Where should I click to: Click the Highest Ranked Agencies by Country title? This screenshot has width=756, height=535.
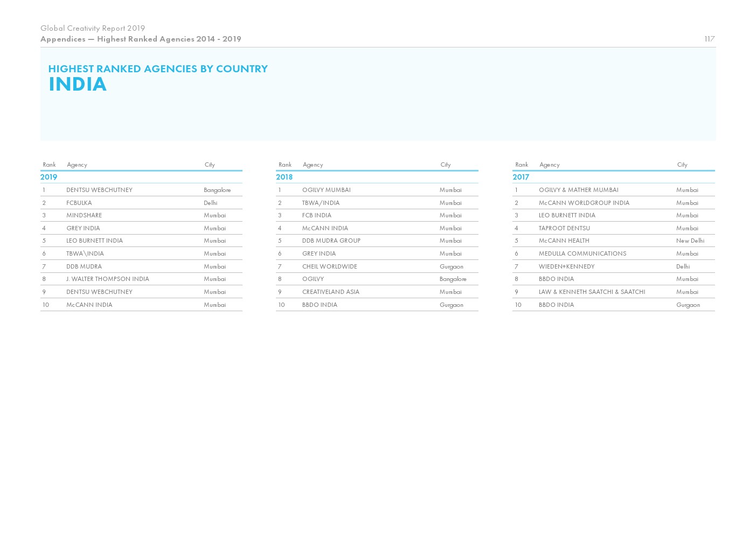[x=158, y=68]
